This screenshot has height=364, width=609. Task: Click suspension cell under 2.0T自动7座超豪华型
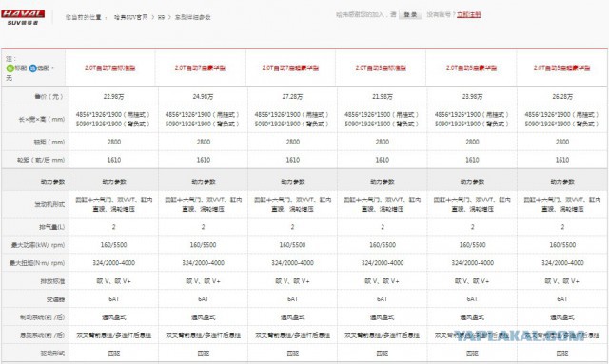coord(292,335)
